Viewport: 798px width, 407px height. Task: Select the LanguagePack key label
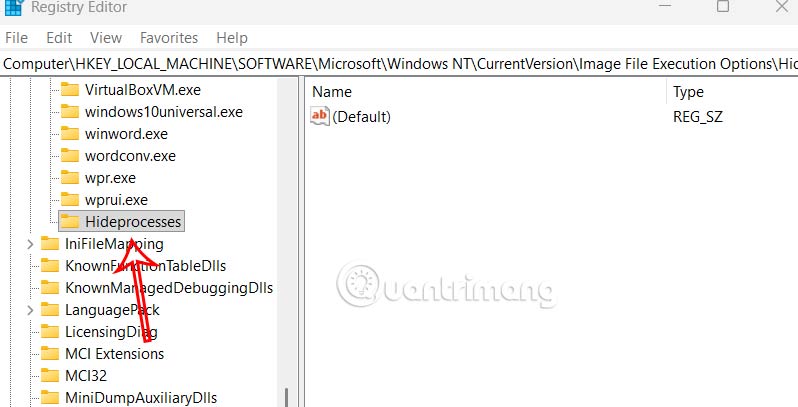[112, 310]
